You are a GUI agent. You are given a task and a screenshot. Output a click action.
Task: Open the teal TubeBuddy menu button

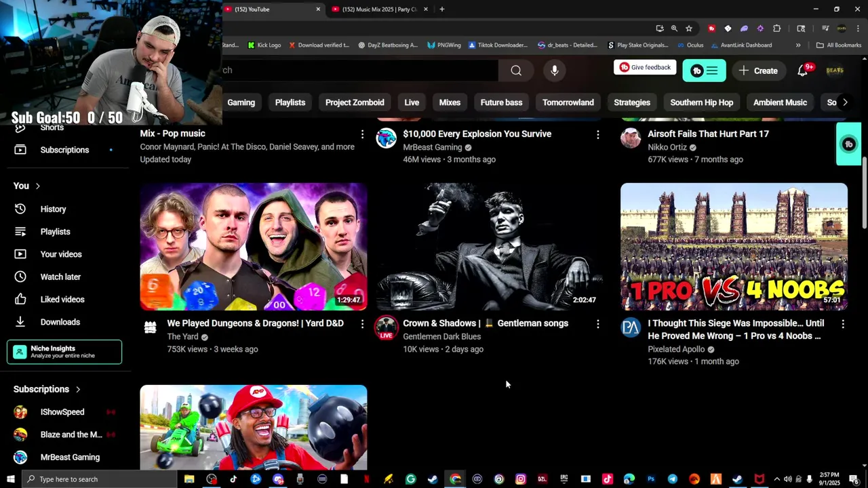point(704,70)
